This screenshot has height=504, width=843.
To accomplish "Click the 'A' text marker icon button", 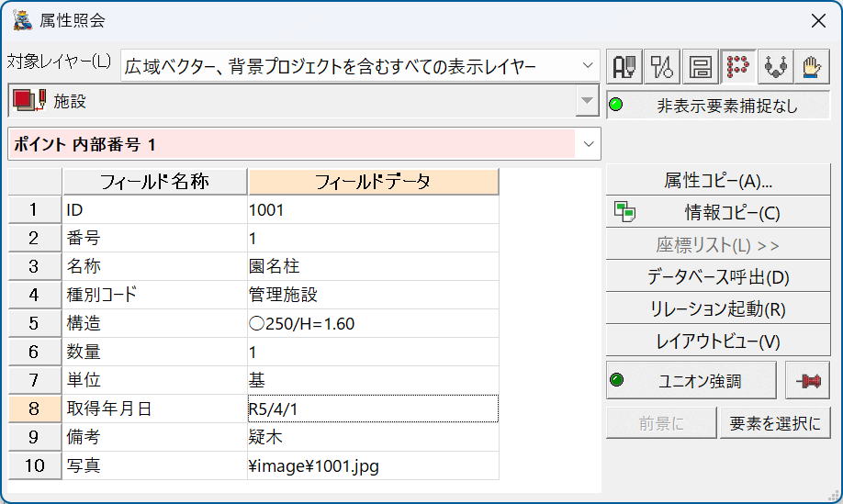I will pyautogui.click(x=624, y=67).
